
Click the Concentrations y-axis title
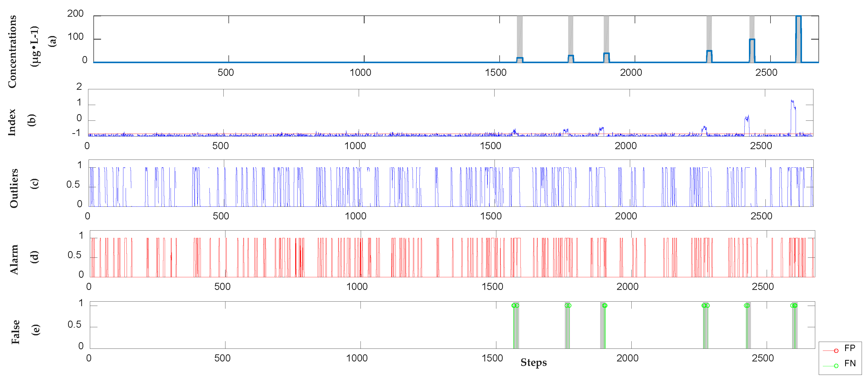pos(12,51)
